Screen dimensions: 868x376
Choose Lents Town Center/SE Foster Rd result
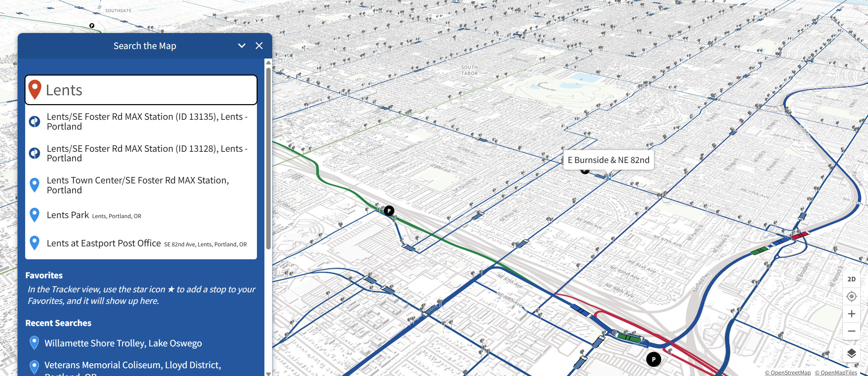[138, 185]
